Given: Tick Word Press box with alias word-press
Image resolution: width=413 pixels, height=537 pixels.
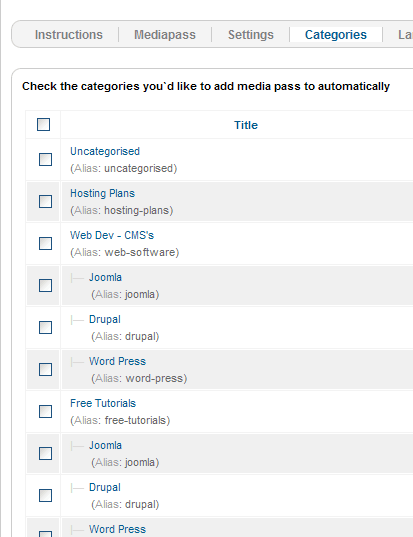Looking at the screenshot, I should (x=45, y=370).
